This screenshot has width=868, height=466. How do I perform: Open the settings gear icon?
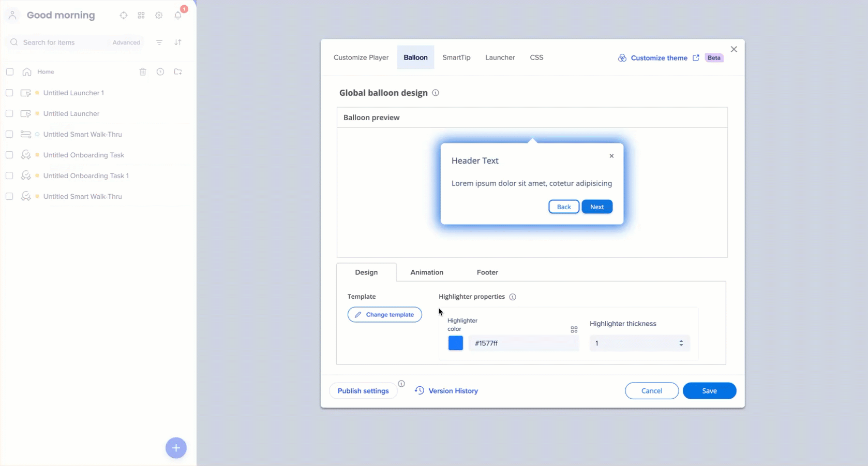[x=159, y=16]
